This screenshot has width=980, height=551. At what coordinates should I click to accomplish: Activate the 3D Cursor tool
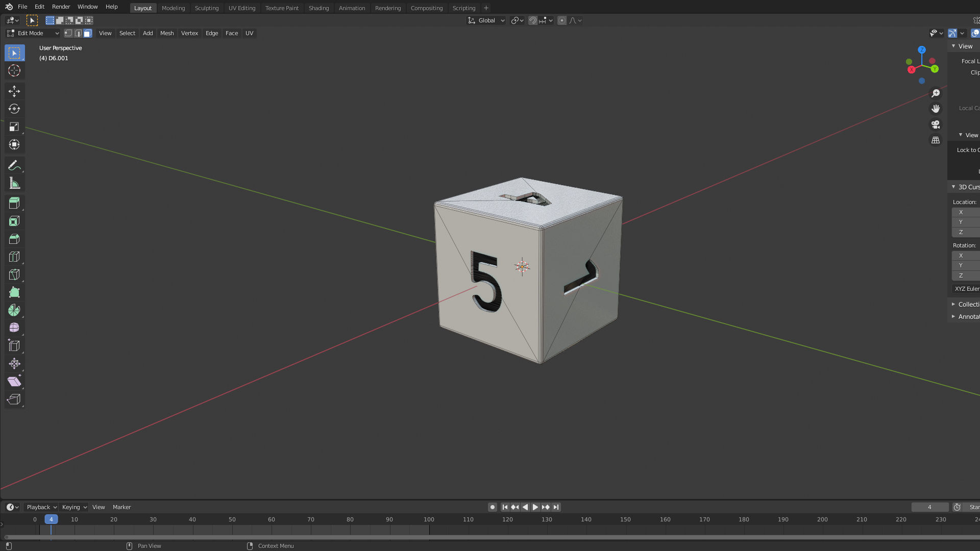[14, 71]
